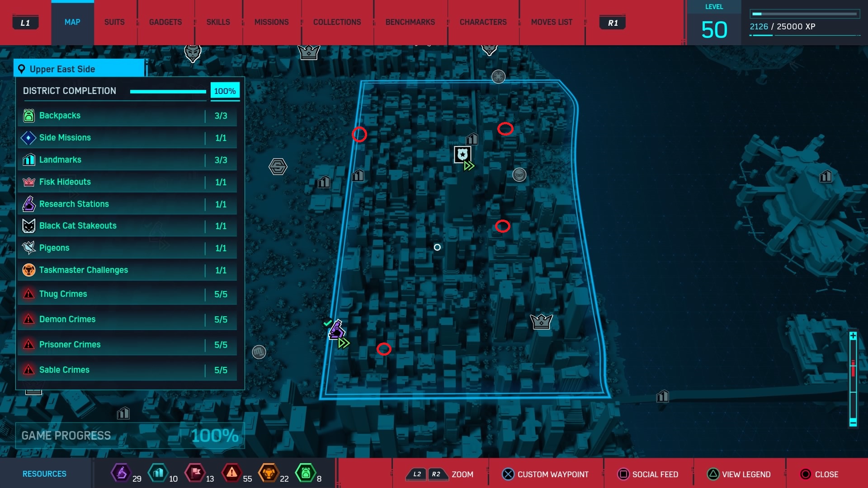
Task: Select the fist combat challenge icon
Action: point(259,352)
